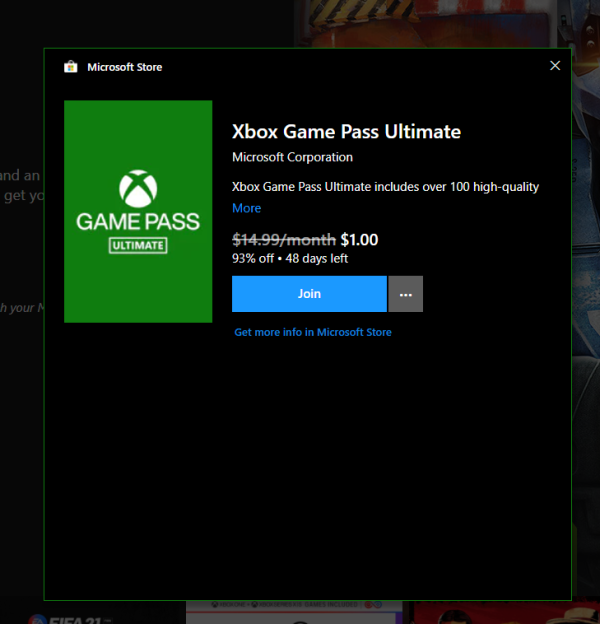Click the 93% off 48 days left text
600x624 pixels.
(x=290, y=259)
